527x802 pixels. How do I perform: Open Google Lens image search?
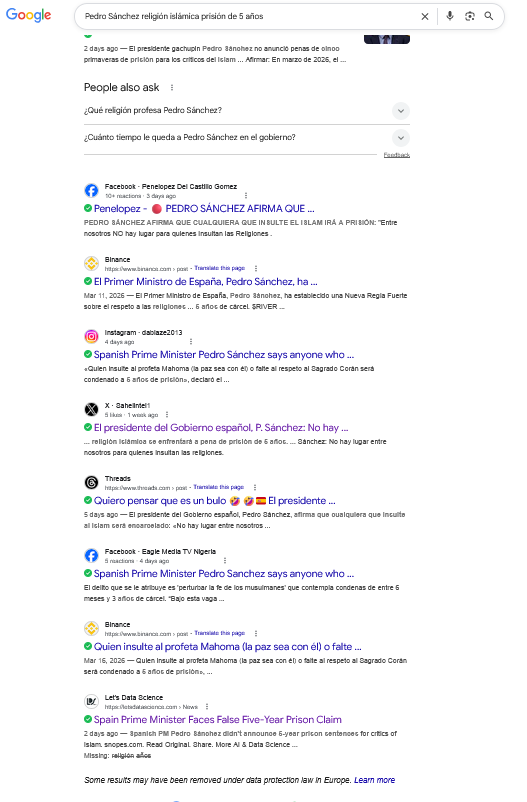click(x=470, y=16)
